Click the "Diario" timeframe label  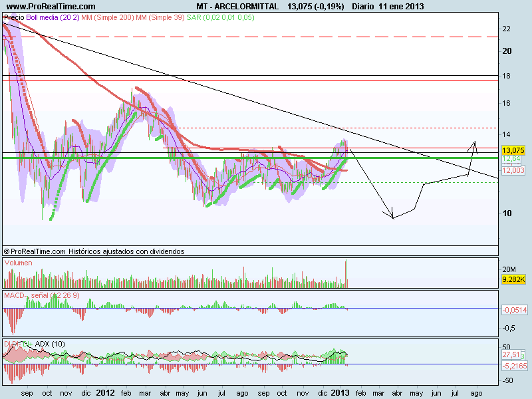click(362, 7)
